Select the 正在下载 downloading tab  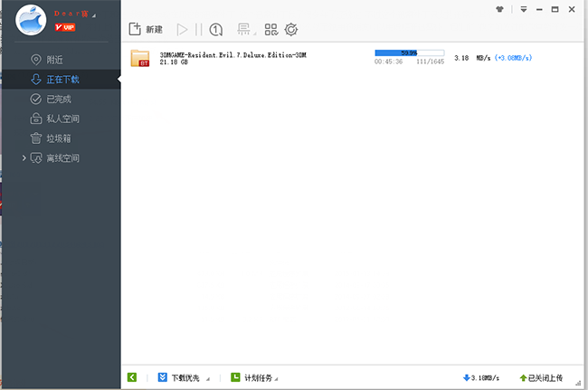(x=62, y=80)
